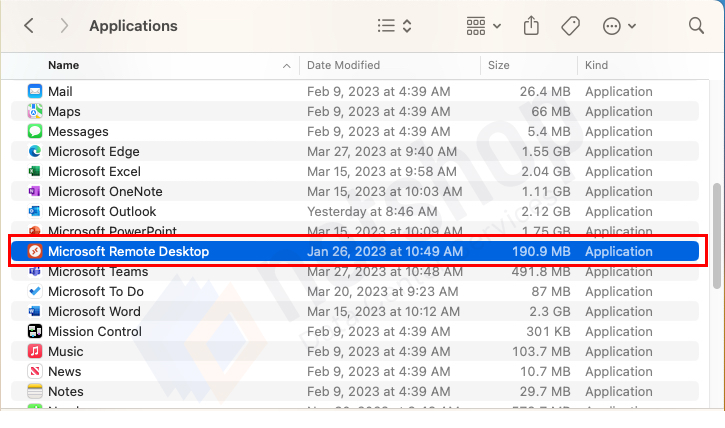Select the Messages app icon
Screen dimensions: 725x428
pyautogui.click(x=35, y=131)
